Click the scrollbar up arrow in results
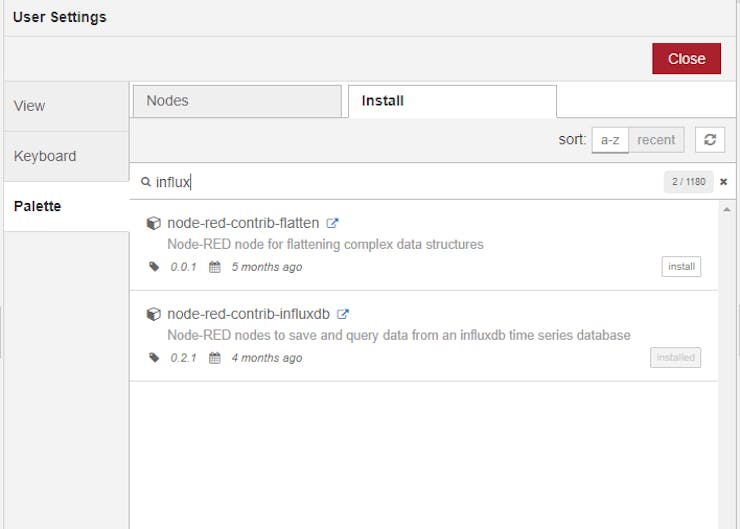Screen dimensions: 740x529 (727, 209)
